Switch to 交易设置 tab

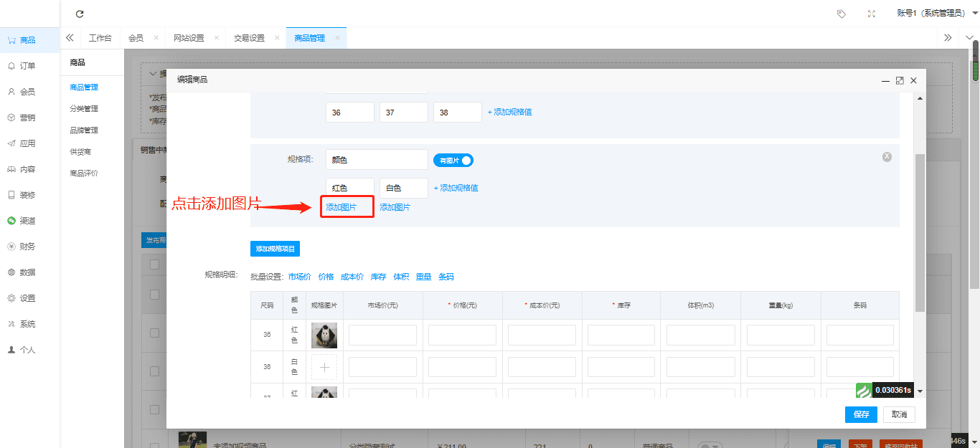(x=249, y=38)
